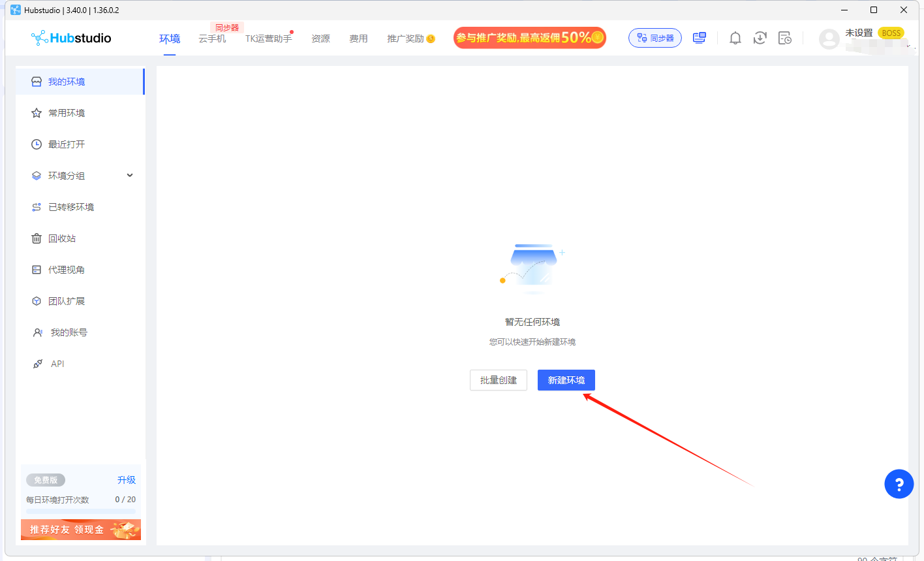Open the blue help question mark button

[899, 484]
